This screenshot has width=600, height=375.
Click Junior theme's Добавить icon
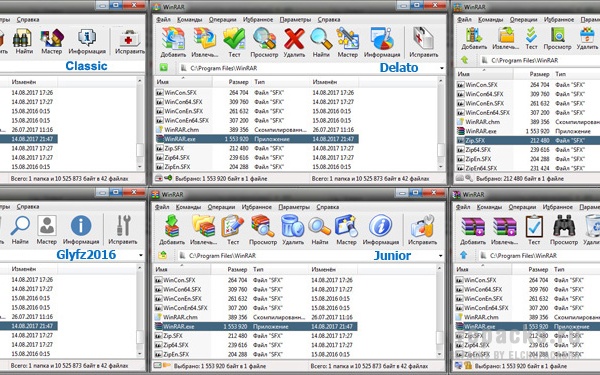coord(172,226)
